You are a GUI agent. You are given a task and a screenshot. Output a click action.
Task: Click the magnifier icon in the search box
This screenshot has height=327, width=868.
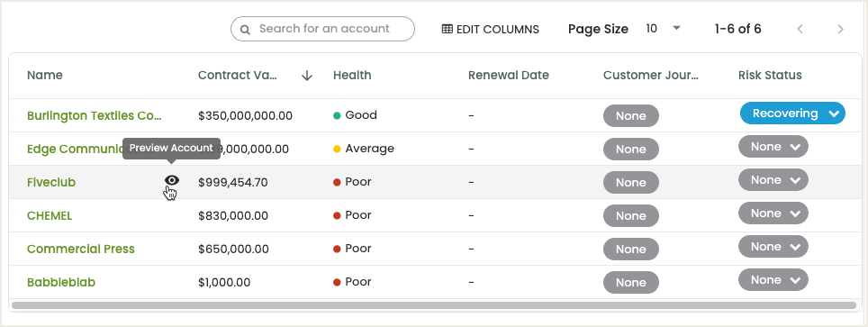click(245, 30)
